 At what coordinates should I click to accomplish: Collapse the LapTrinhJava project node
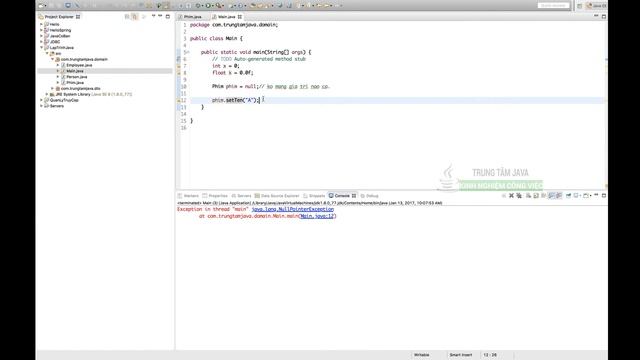tap(41, 48)
